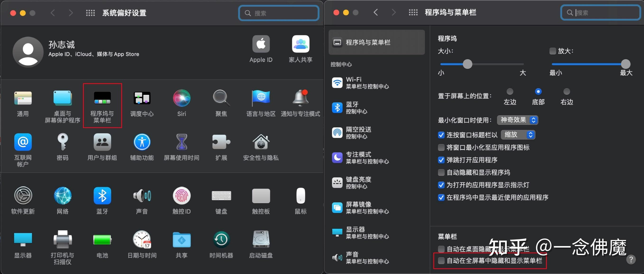This screenshot has height=274, width=644.
Task: Select 显示器 in control center sidebar
Action: pos(376,233)
